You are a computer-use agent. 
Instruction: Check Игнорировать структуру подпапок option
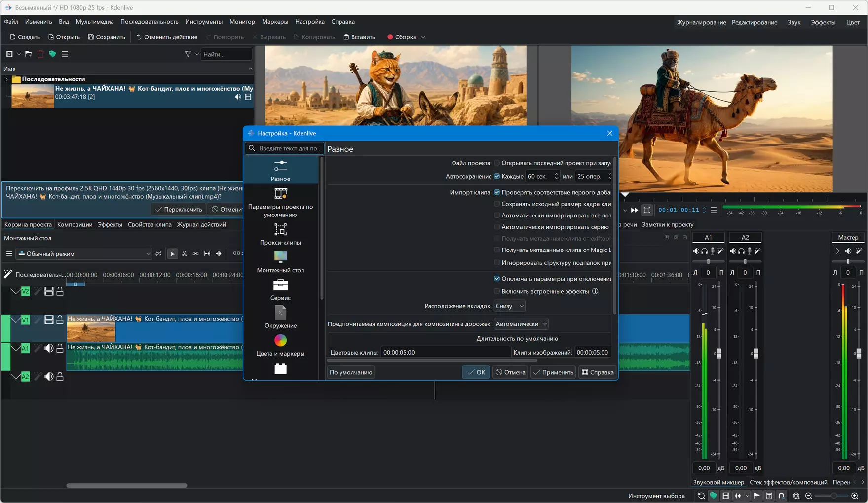point(497,263)
